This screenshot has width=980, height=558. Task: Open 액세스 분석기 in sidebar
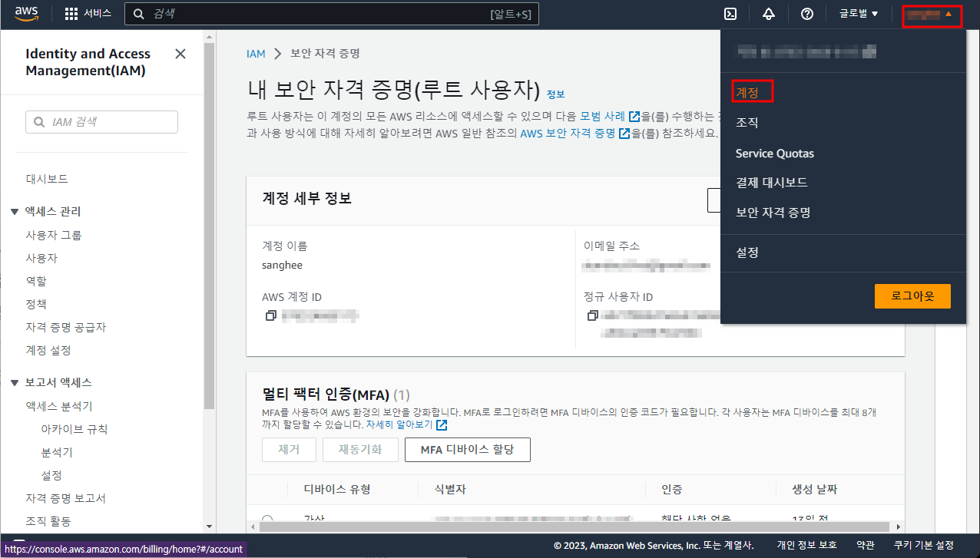[x=59, y=406]
